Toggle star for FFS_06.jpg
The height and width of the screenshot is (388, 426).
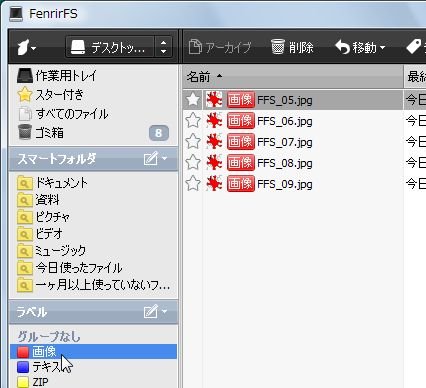click(x=193, y=121)
